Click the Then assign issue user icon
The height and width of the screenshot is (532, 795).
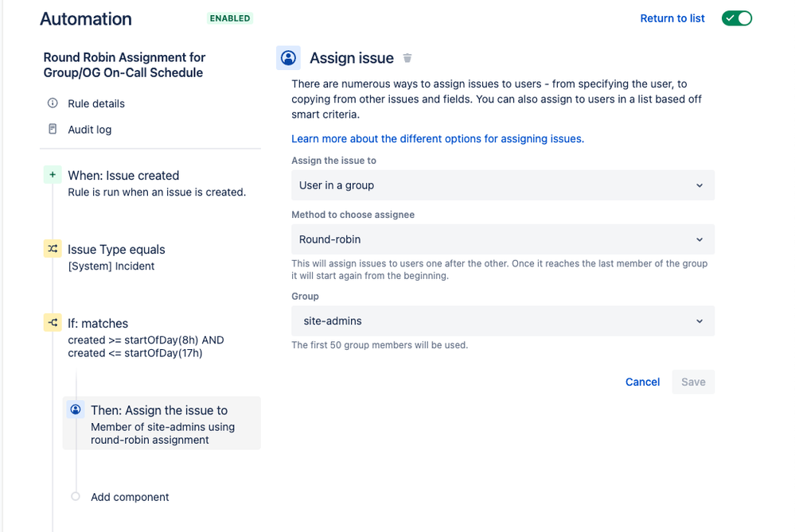tap(76, 410)
